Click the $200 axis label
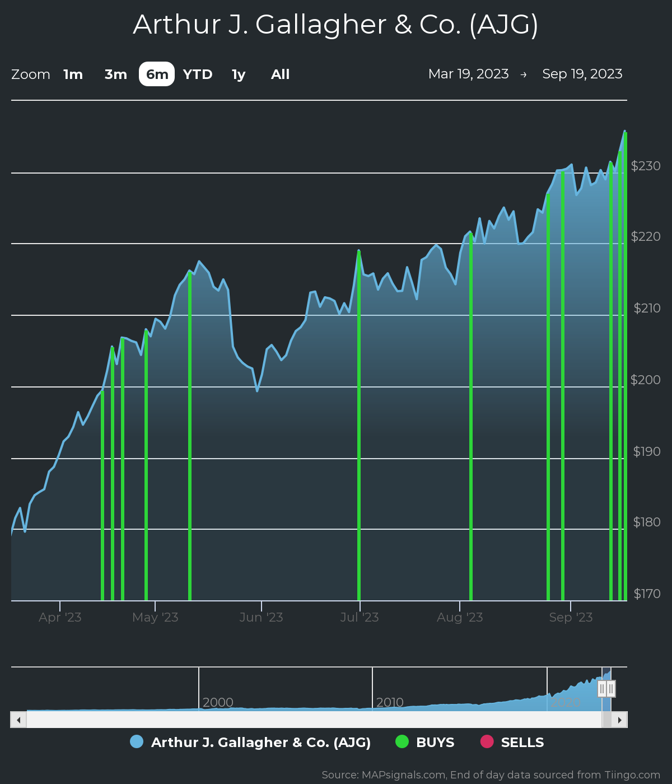The image size is (672, 784). (646, 380)
